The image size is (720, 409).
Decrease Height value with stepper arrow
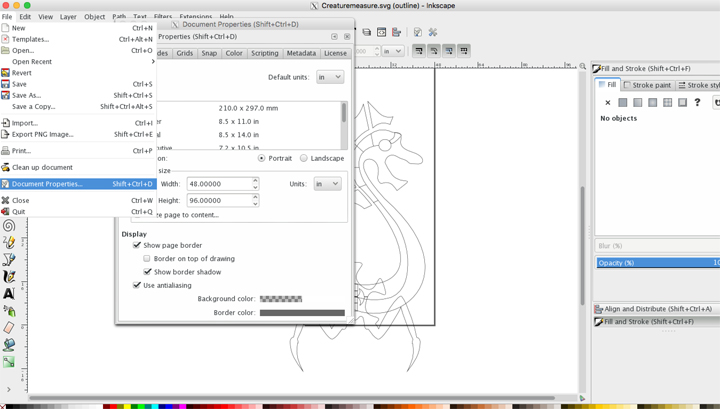255,204
